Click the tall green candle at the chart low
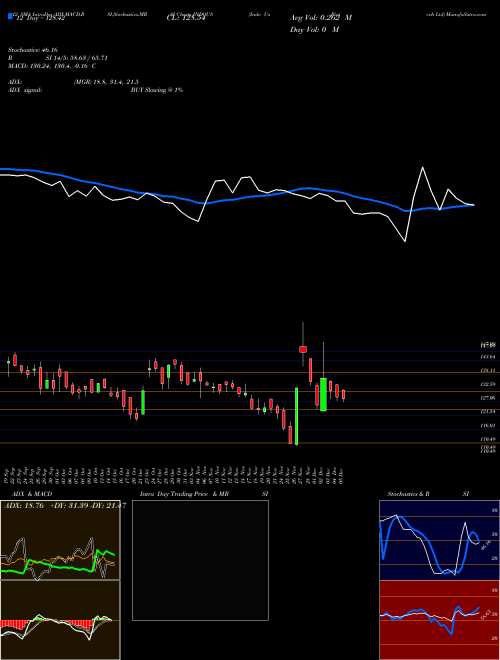The height and width of the screenshot is (660, 500). point(296,416)
